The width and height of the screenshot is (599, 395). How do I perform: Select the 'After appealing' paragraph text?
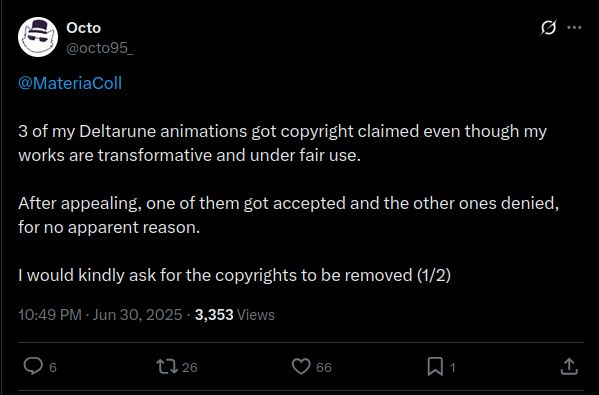[x=288, y=215]
